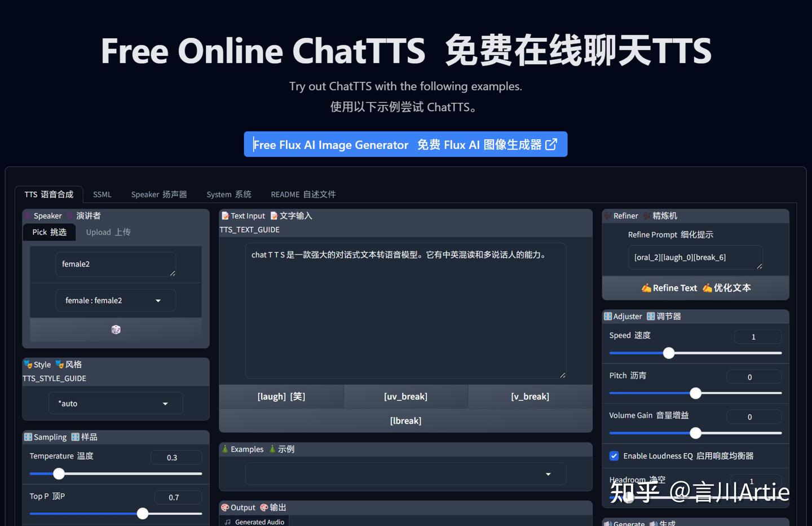
Task: Disable the Enable Loudness EQ checkbox
Action: tap(614, 456)
